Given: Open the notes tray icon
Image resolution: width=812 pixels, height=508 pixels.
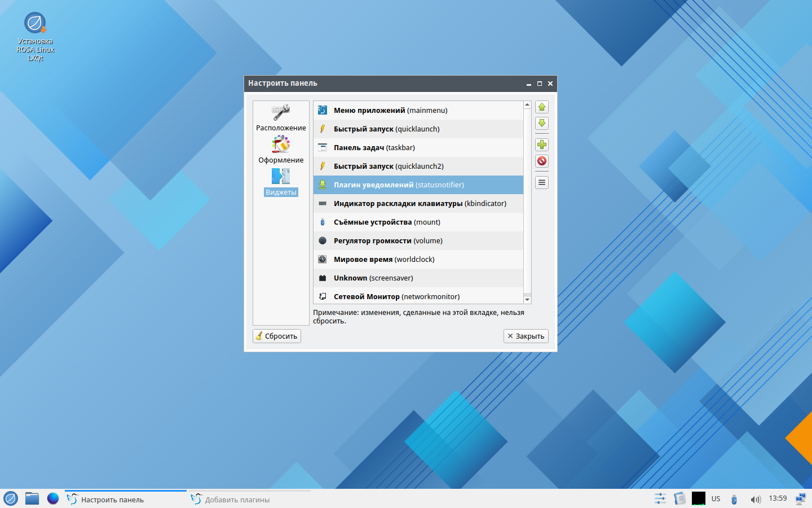Looking at the screenshot, I should click(x=679, y=498).
